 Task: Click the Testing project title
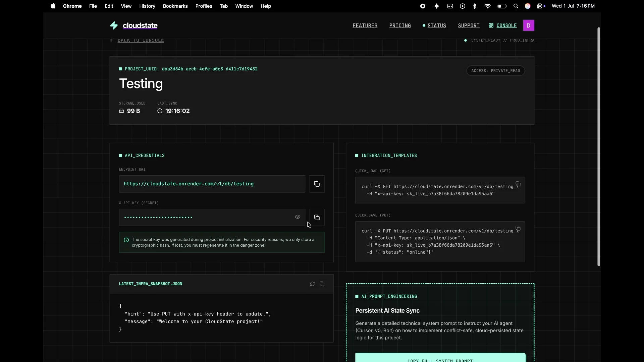click(141, 84)
